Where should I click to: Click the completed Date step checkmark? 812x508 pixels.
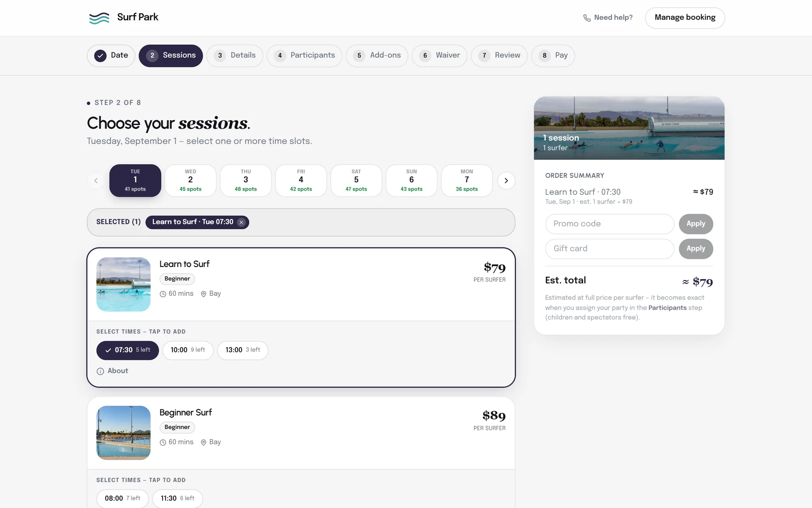(x=100, y=56)
